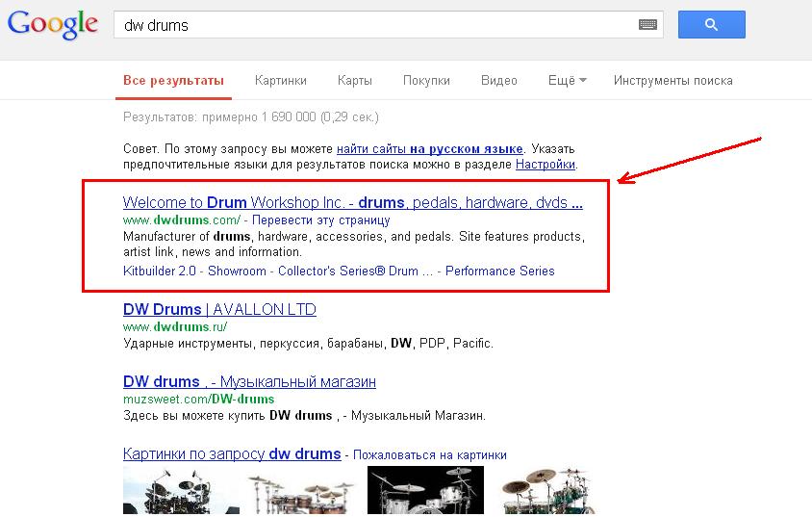The height and width of the screenshot is (517, 812).
Task: Open the first drum kit image thumbnail
Action: pyautogui.click(x=181, y=491)
